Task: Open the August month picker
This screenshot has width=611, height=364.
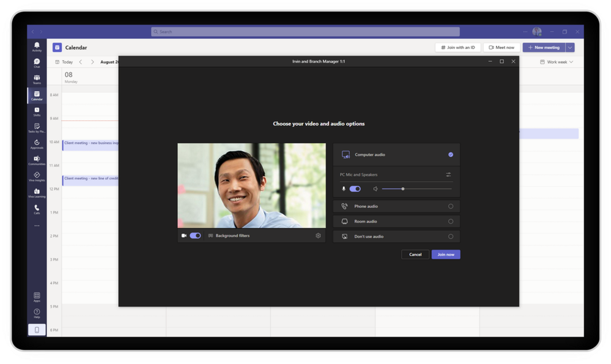Action: [109, 62]
